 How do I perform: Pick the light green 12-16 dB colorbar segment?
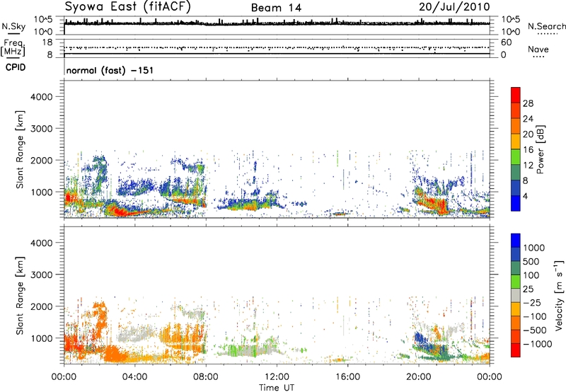tap(516, 157)
